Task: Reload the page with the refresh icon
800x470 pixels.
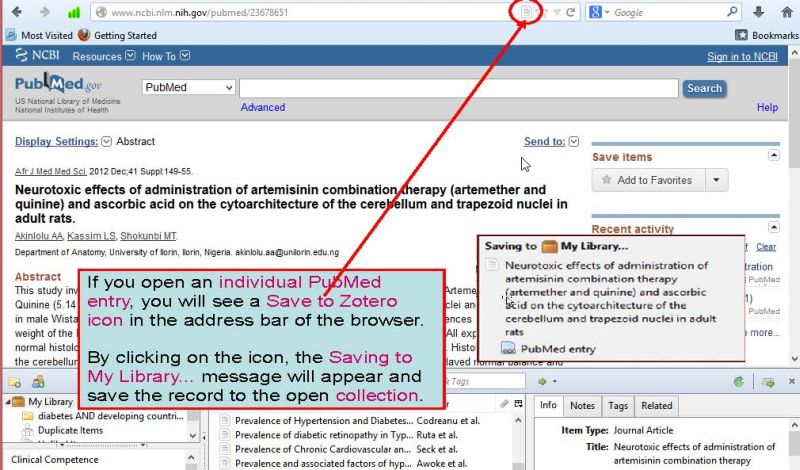Action: [571, 12]
